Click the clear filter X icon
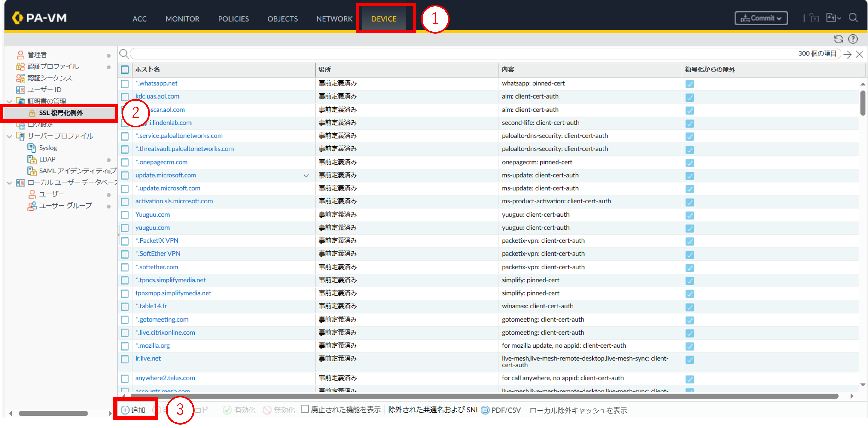This screenshot has width=868, height=428. click(x=859, y=54)
